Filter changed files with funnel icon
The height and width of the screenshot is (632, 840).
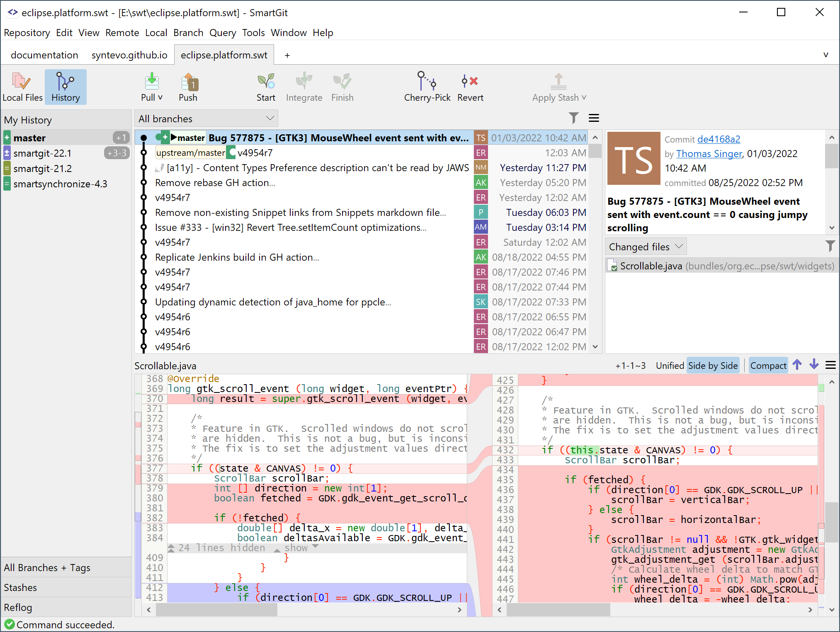point(830,246)
